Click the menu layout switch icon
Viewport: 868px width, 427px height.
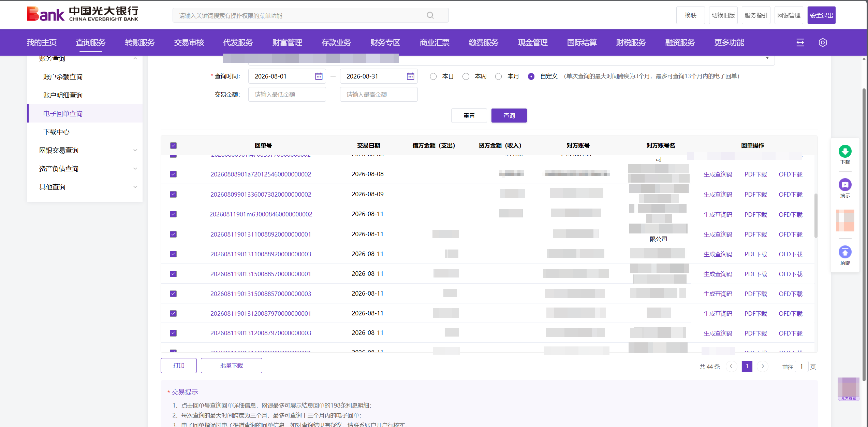[x=800, y=43]
